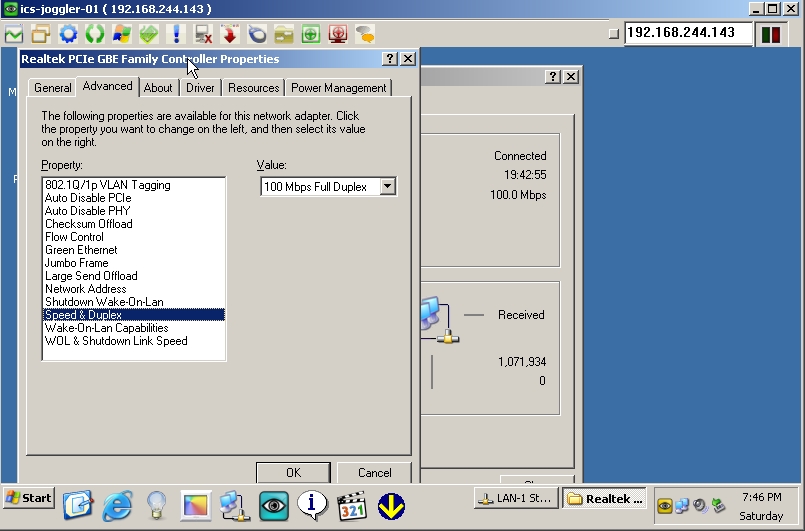The width and height of the screenshot is (805, 531).
Task: Switch to the General tab
Action: pos(52,88)
